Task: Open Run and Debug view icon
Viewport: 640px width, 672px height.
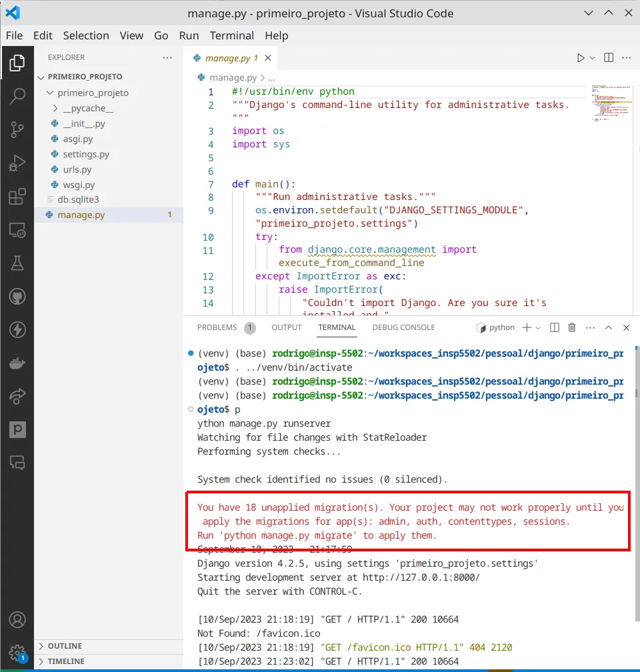Action: [17, 163]
